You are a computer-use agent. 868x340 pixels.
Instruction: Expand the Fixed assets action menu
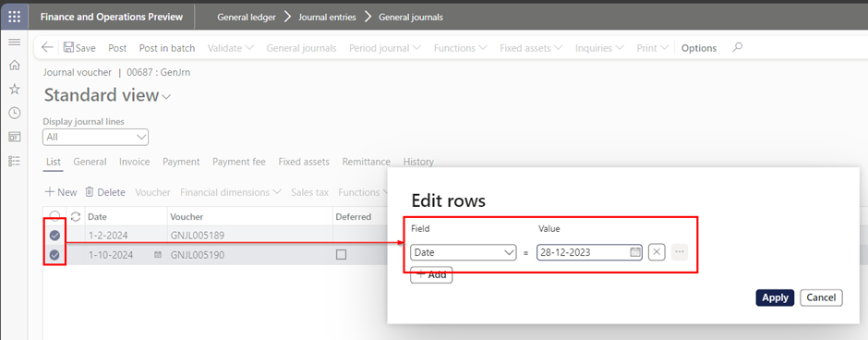point(531,48)
